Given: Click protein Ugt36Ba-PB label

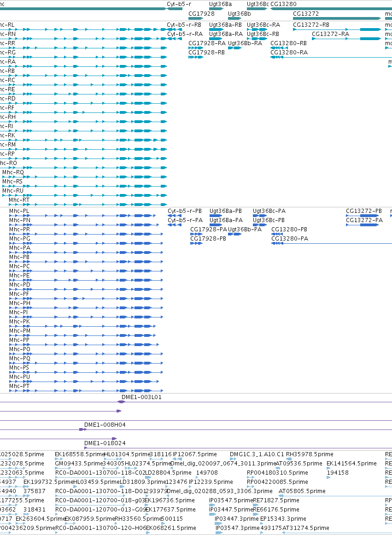Looking at the screenshot, I should [226, 211].
